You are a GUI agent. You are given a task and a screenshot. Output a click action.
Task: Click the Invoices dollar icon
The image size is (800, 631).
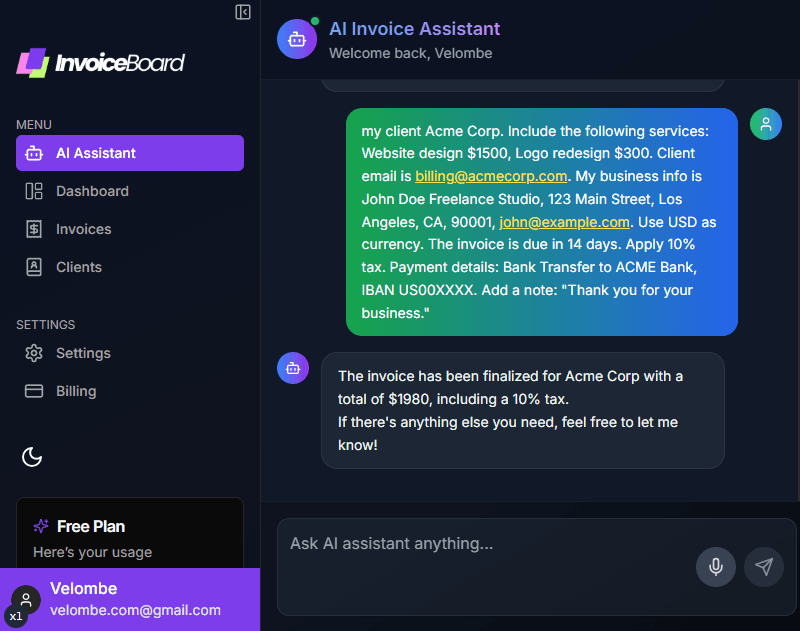coord(34,229)
